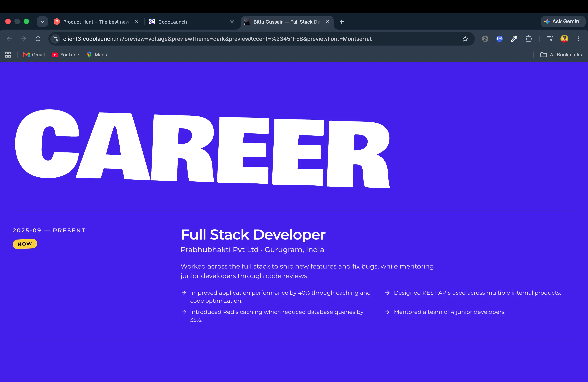This screenshot has height=382, width=588.
Task: Open the eyedropper color picker extension
Action: coord(514,39)
